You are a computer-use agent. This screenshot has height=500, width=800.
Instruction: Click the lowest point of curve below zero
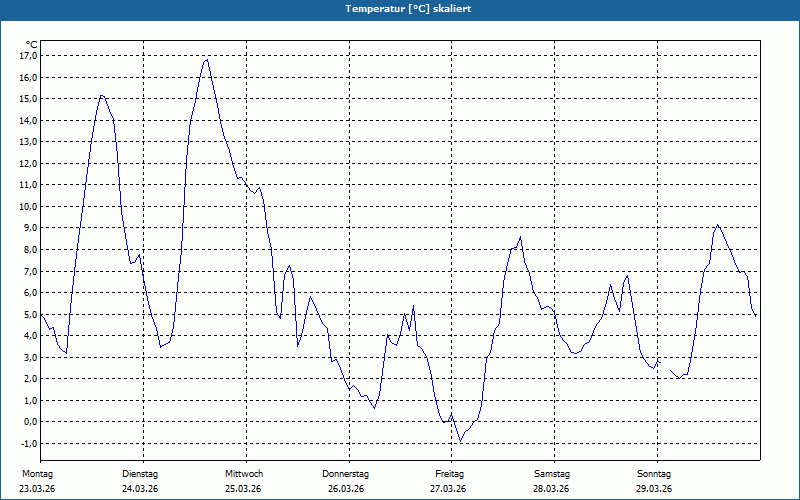tap(461, 441)
